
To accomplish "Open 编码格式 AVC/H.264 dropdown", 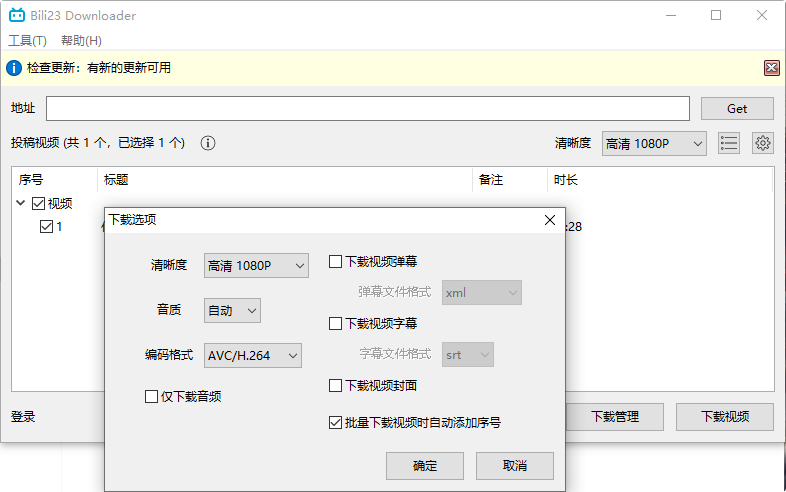I will (253, 356).
